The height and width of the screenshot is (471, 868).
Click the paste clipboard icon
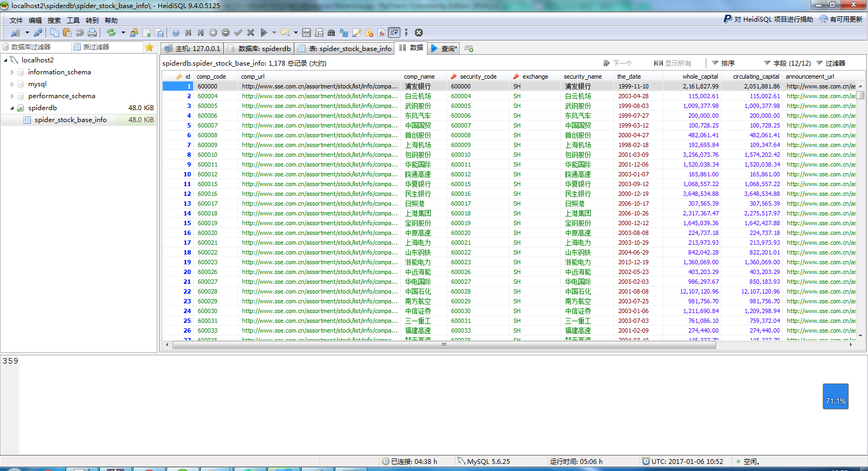[67, 33]
